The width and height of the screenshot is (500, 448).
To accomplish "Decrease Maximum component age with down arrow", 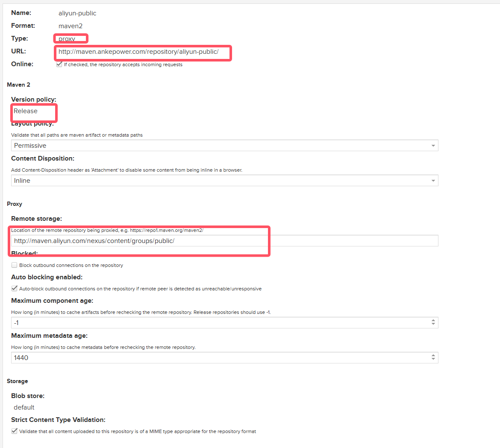I will coord(433,325).
